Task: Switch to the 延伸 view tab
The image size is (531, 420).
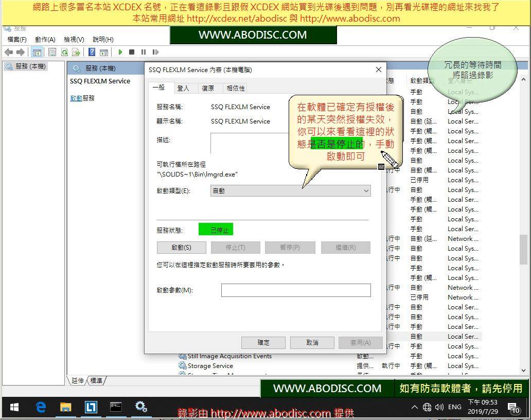Action: click(78, 381)
